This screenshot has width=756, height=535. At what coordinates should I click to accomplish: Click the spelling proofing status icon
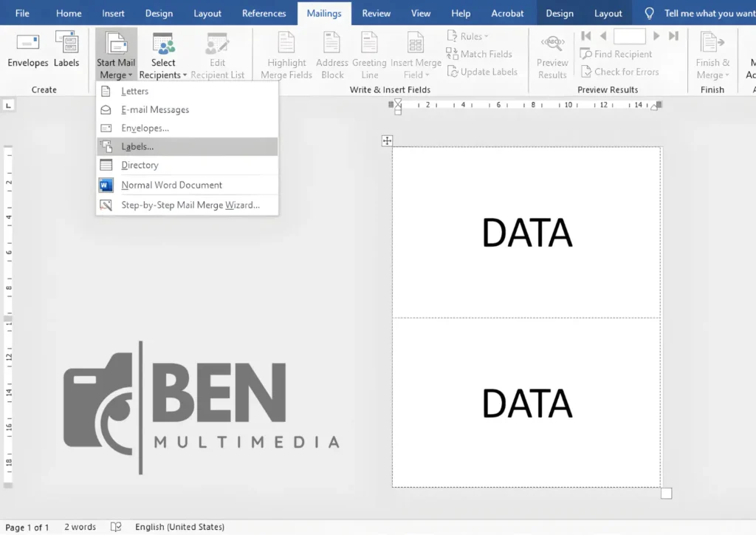point(116,527)
